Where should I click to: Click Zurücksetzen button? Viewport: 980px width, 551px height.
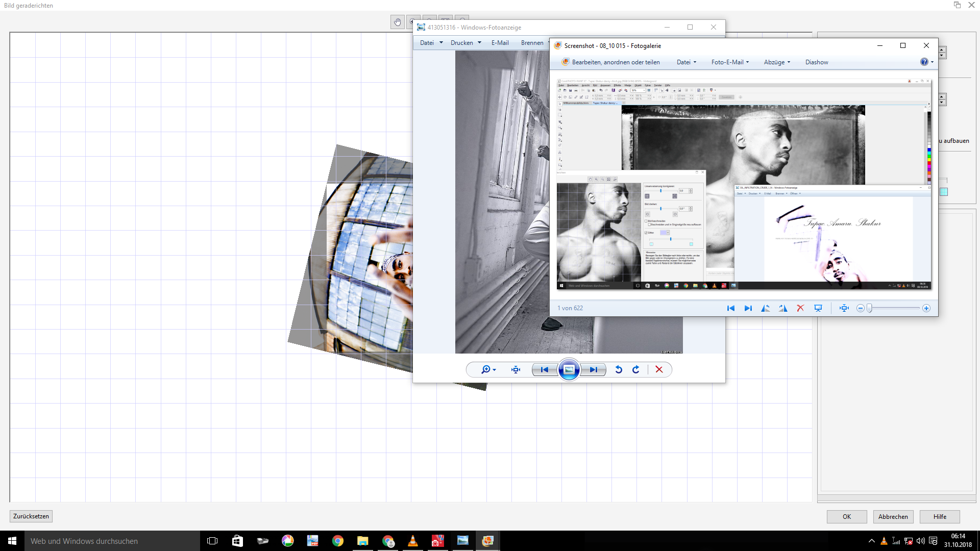click(x=31, y=516)
